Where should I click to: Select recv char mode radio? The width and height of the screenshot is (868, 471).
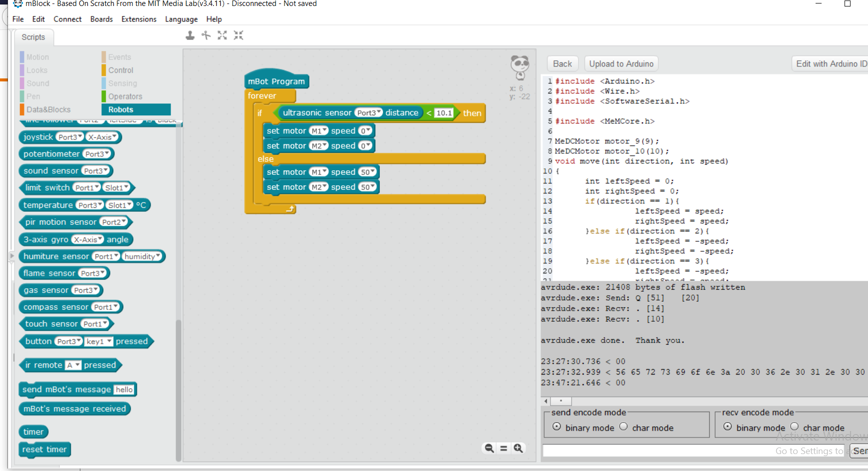point(795,427)
